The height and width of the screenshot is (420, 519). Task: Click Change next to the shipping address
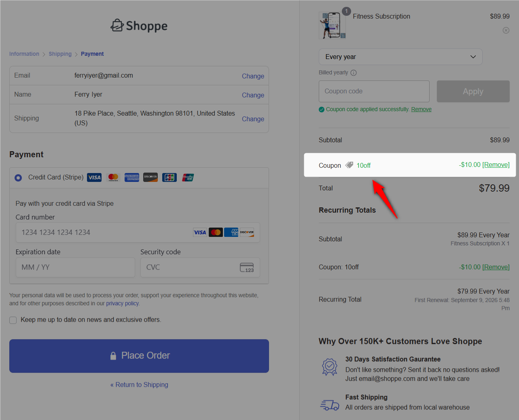pos(253,119)
